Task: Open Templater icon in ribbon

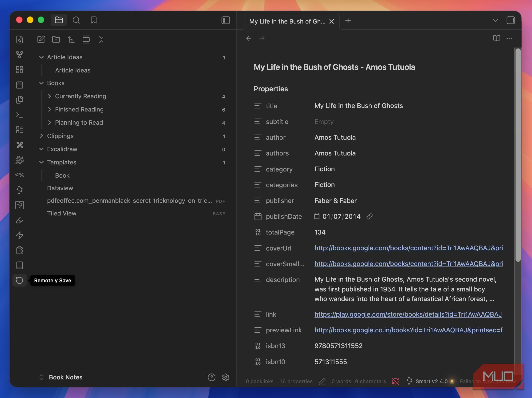Action: (20, 175)
